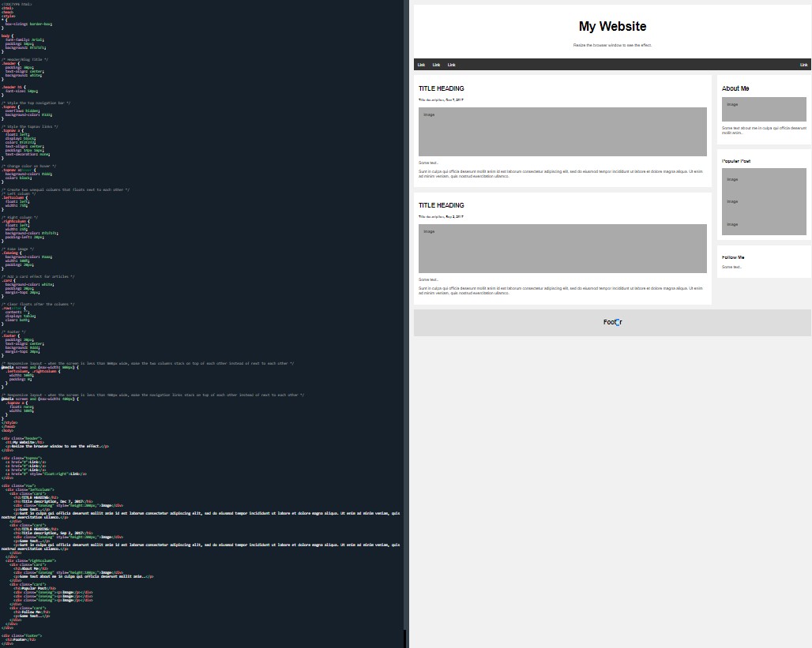Viewport: 812px width, 648px height.
Task: Click the "Follow Me" sidebar heading
Action: (732, 257)
